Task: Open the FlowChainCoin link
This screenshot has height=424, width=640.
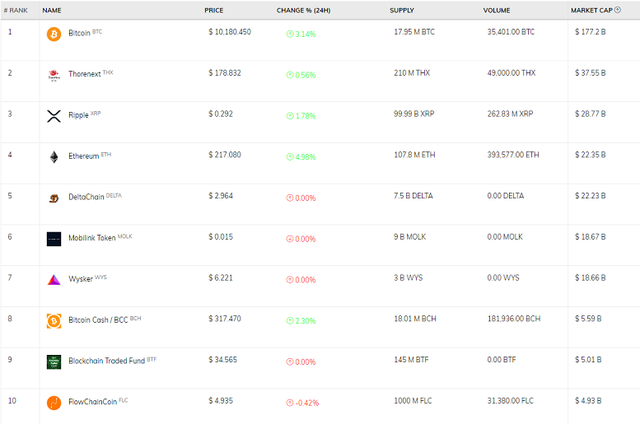Action: [x=93, y=402]
